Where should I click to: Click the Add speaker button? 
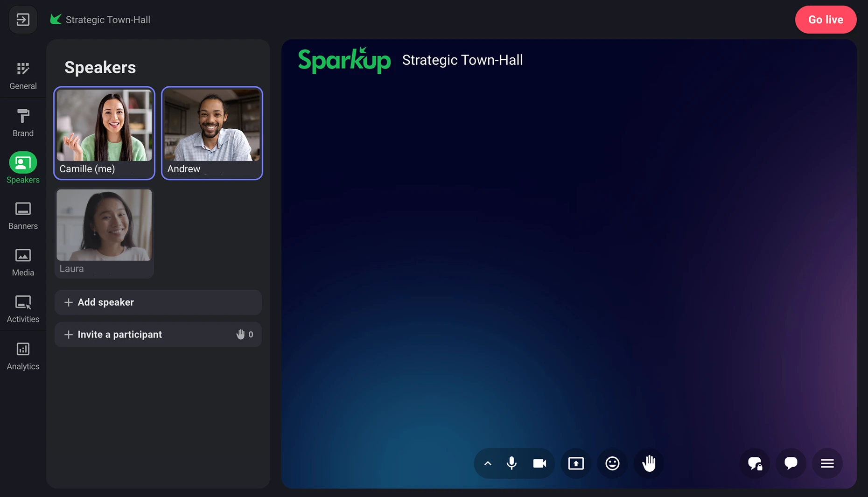158,302
